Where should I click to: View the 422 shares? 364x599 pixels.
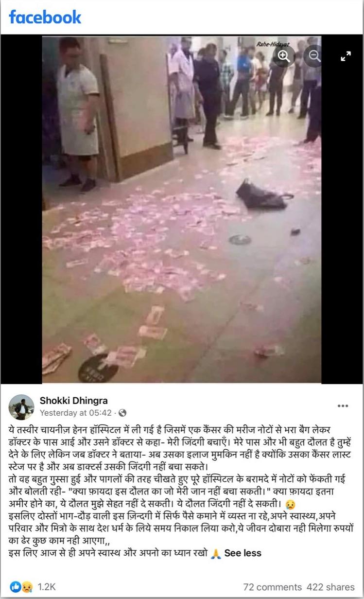click(x=331, y=587)
